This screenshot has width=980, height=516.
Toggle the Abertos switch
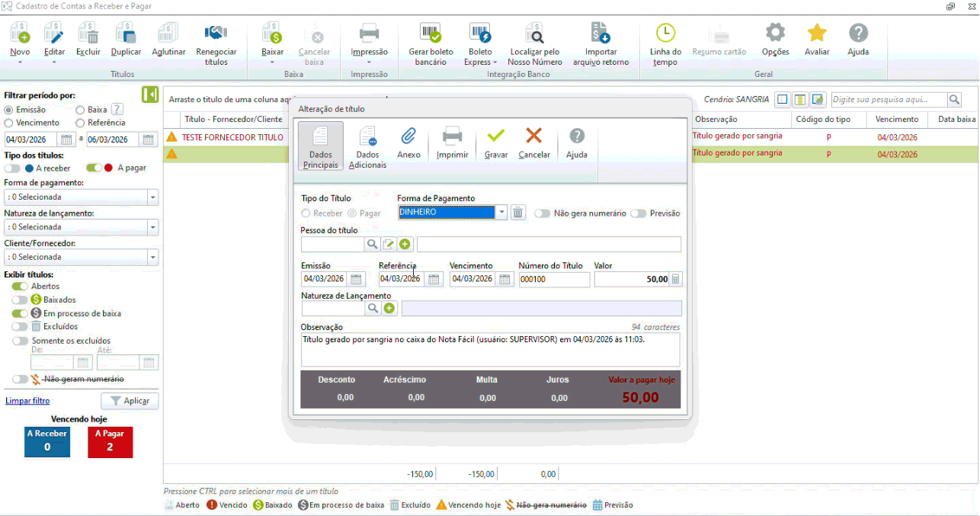point(20,287)
